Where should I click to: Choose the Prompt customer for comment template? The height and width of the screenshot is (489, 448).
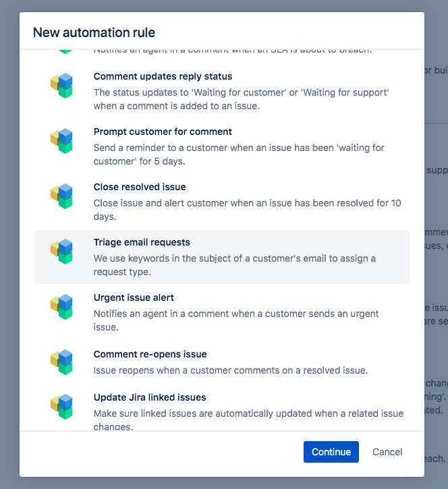(x=163, y=132)
